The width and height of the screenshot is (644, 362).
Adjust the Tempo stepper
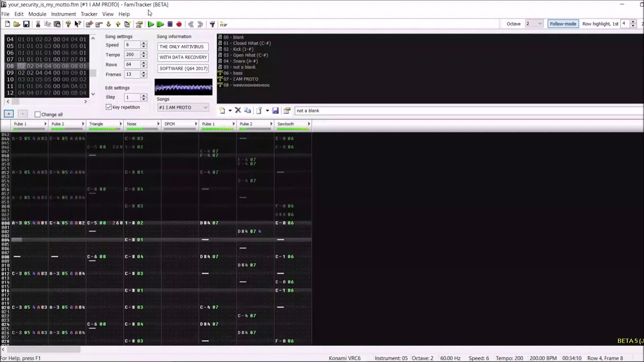[143, 55]
